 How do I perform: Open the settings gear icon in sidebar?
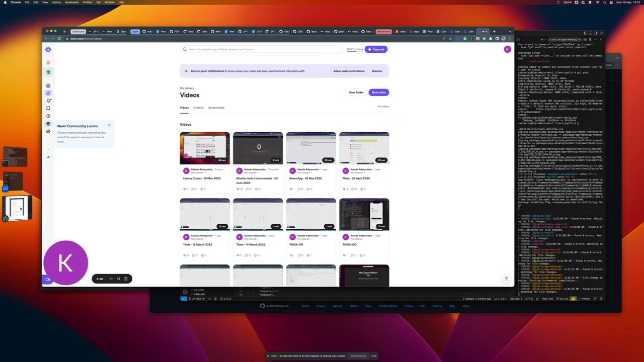tap(48, 131)
